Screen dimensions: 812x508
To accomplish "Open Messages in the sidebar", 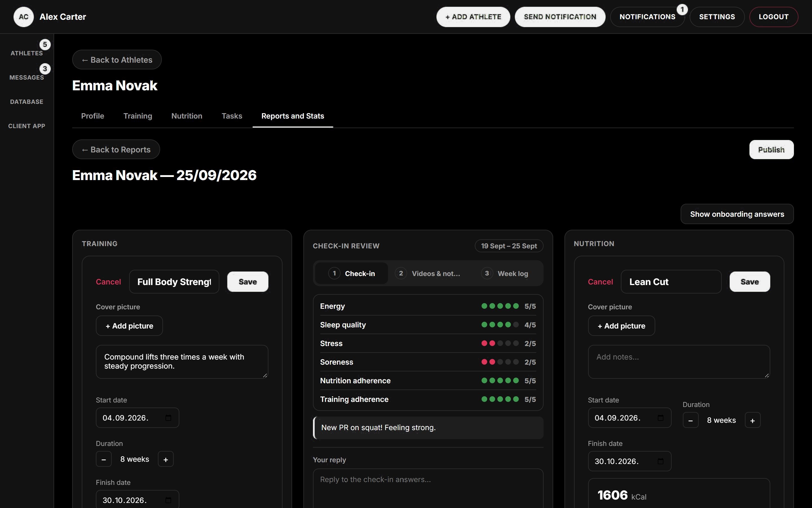I will pos(27,77).
